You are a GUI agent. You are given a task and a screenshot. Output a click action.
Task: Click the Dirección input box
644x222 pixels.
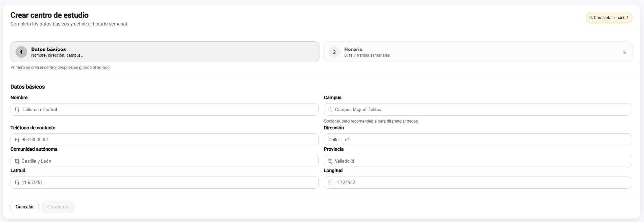[x=477, y=140]
